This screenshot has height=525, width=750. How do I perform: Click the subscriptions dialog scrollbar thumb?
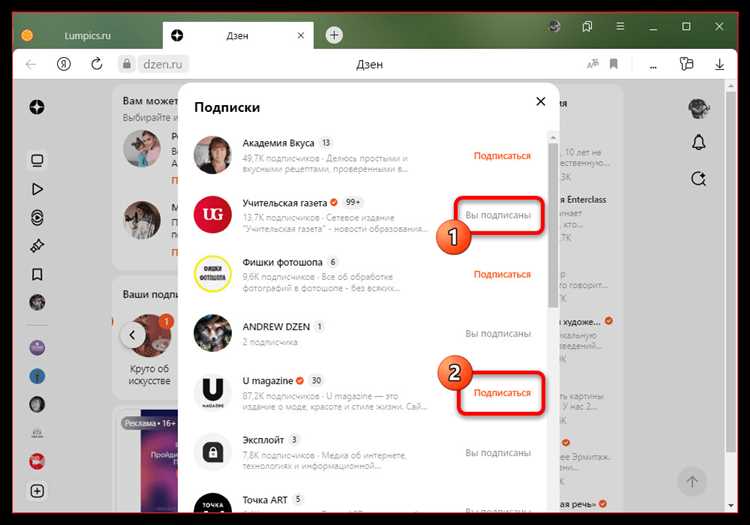click(553, 225)
